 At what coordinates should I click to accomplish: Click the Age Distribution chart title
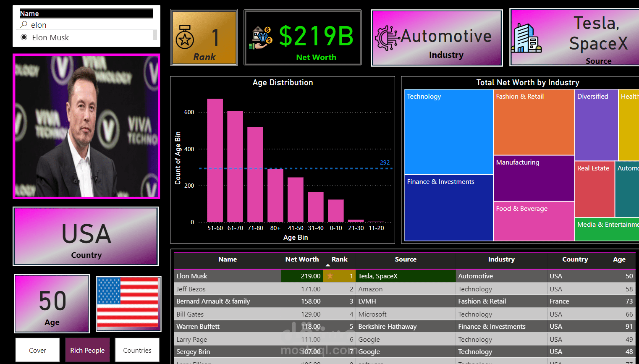pos(283,83)
